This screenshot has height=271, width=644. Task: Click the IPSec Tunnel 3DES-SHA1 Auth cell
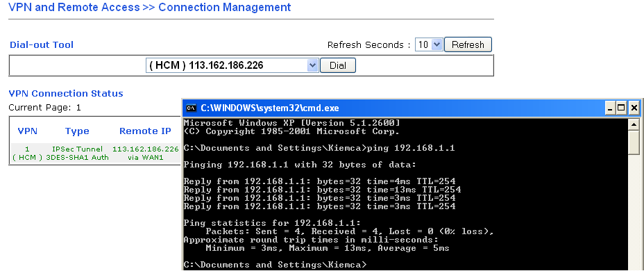click(x=77, y=153)
